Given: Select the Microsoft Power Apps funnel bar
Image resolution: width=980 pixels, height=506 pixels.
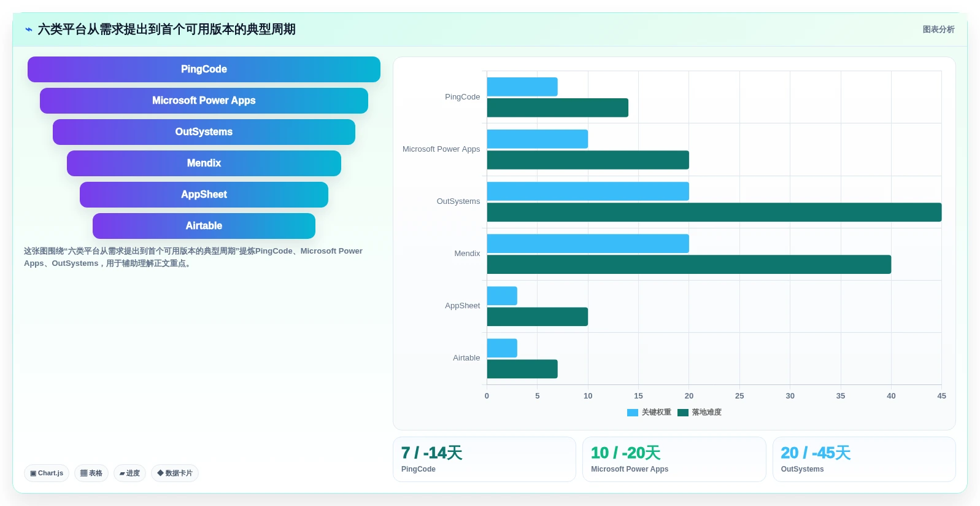Looking at the screenshot, I should click(x=204, y=101).
